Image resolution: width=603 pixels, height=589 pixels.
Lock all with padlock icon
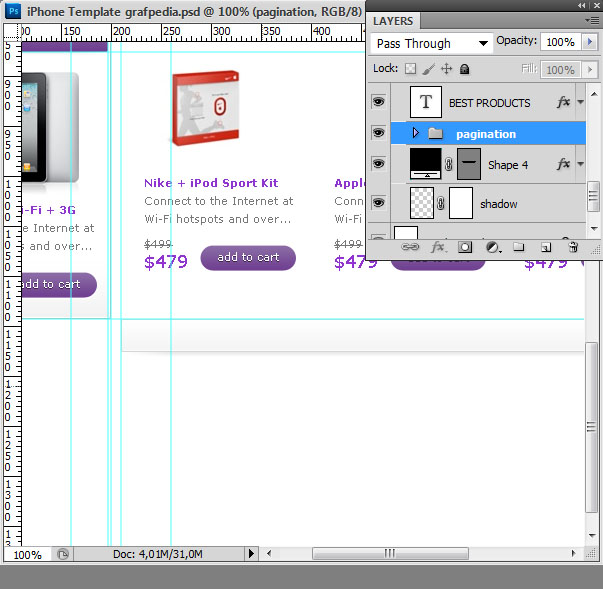coord(465,69)
